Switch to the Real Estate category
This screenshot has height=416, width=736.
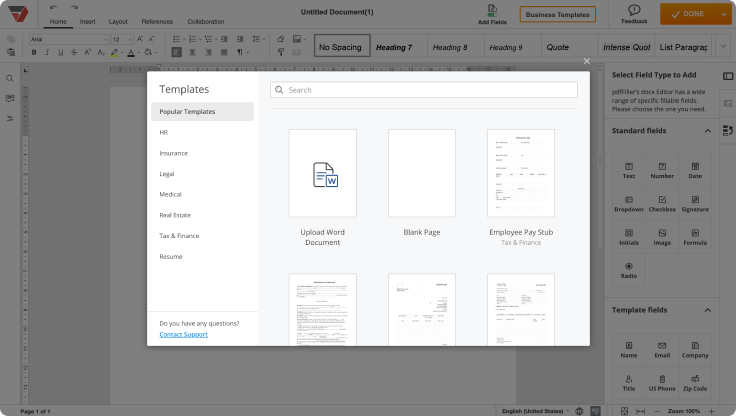point(175,215)
